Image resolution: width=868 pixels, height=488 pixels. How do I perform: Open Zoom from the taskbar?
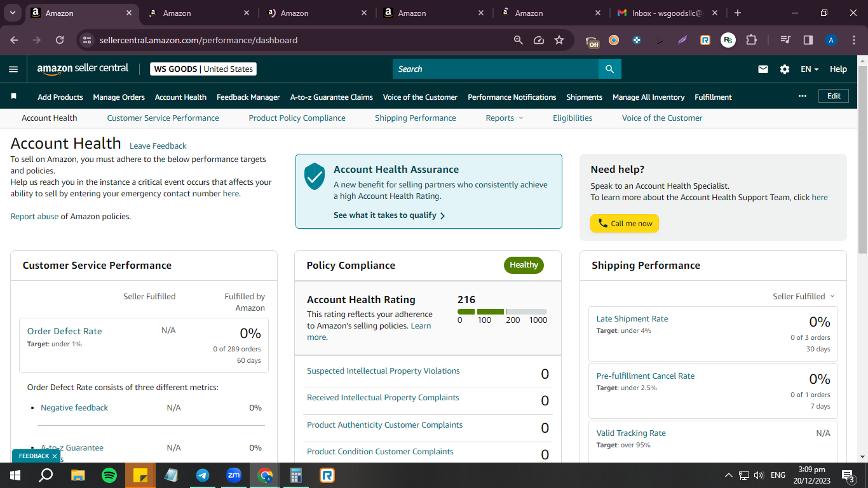(x=234, y=475)
